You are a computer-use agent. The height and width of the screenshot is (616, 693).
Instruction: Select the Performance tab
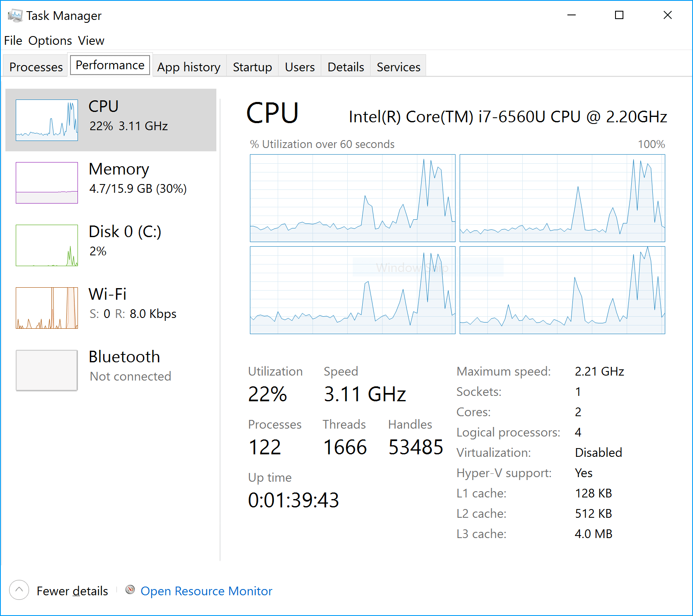(110, 65)
